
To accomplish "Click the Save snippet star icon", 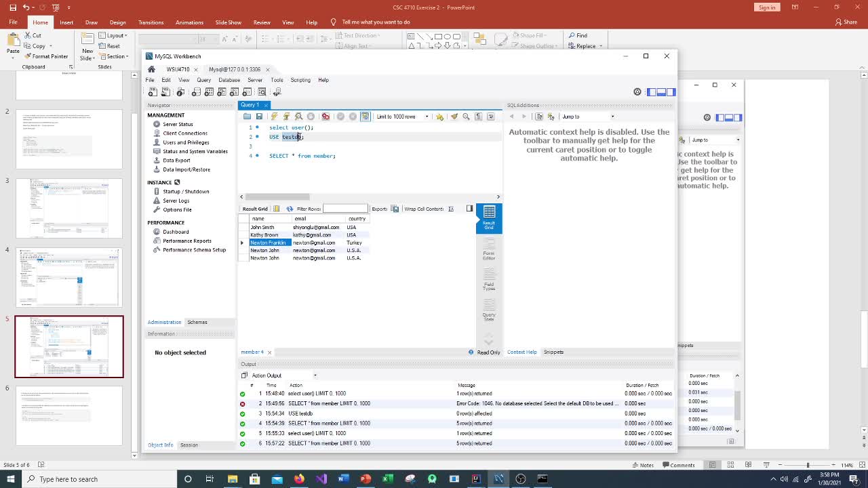I will pos(439,117).
